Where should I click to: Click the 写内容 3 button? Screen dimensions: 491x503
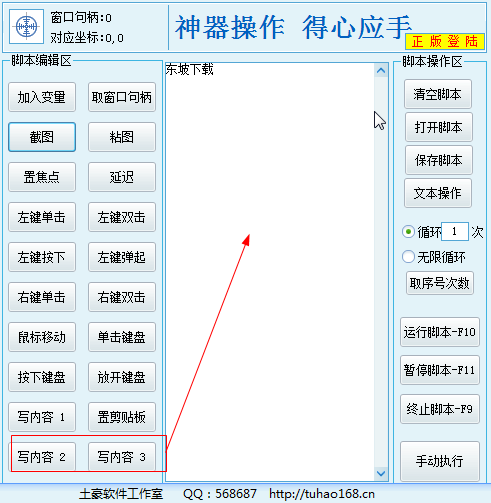click(x=122, y=457)
